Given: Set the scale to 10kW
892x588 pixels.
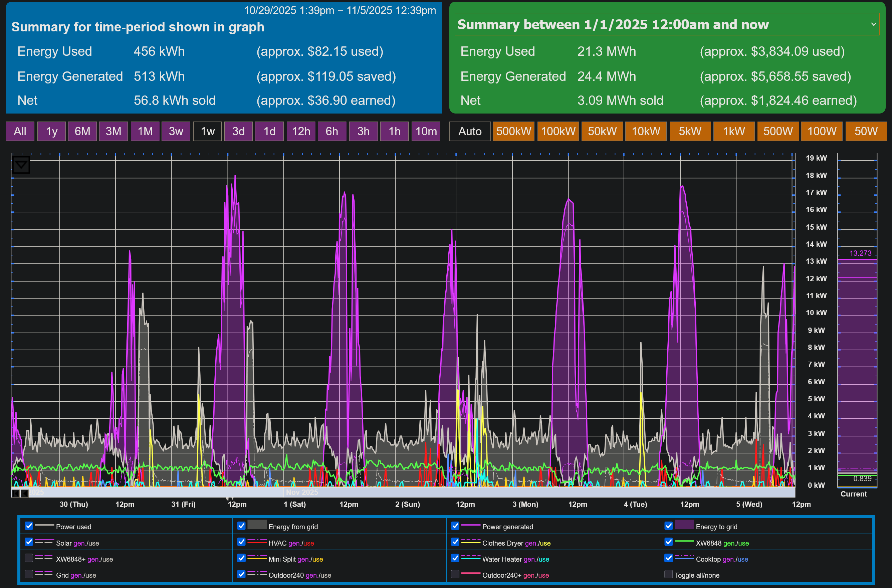Looking at the screenshot, I should [645, 131].
